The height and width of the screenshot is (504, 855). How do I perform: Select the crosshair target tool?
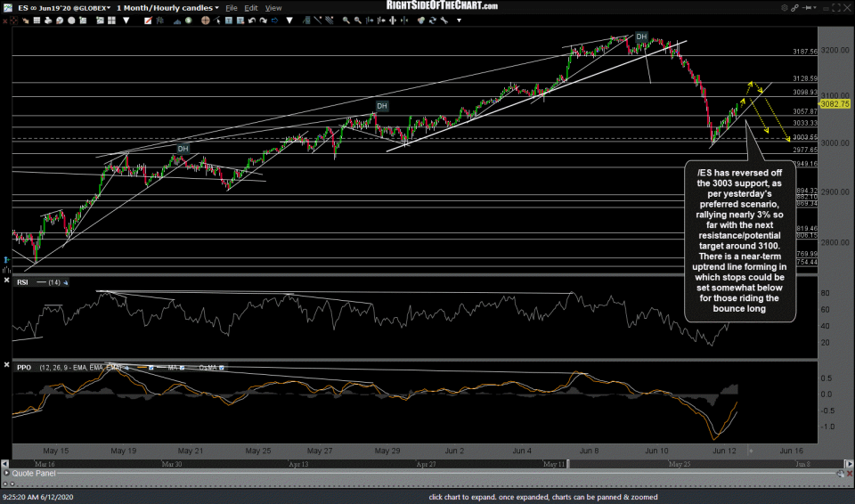205,20
